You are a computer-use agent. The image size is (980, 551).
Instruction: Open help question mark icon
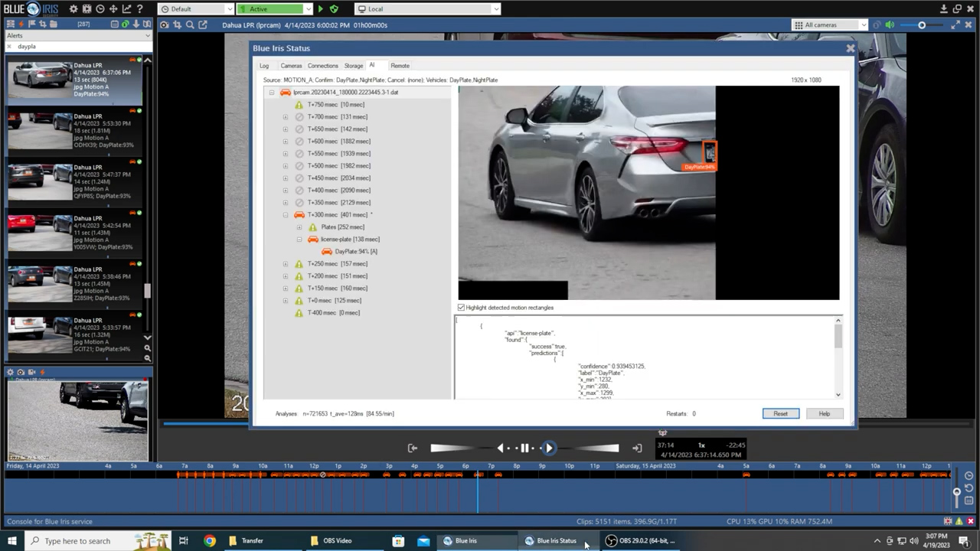pyautogui.click(x=139, y=9)
